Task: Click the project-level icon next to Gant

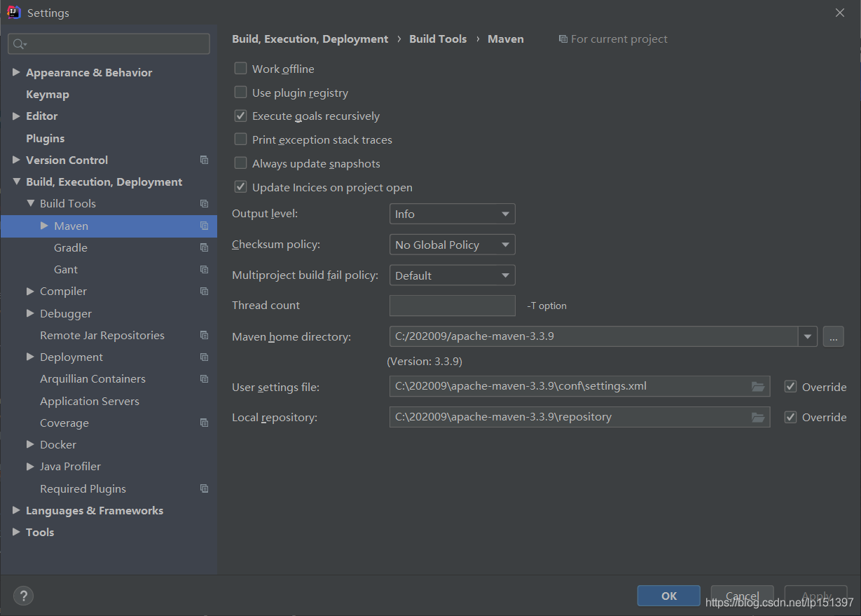Action: coord(204,269)
